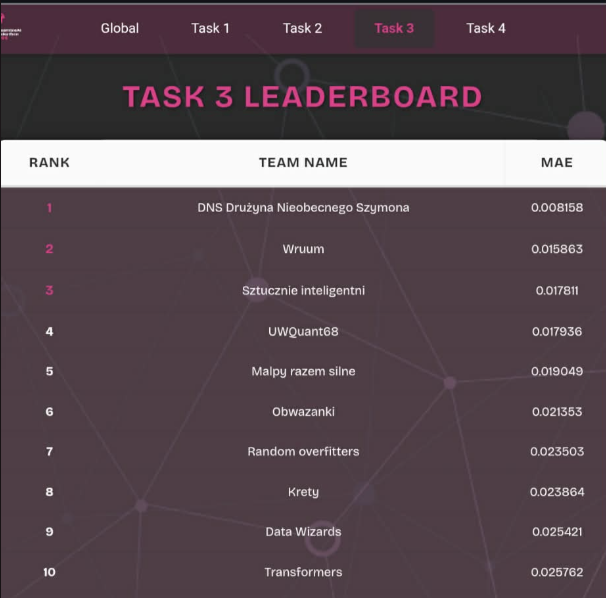The height and width of the screenshot is (598, 606).
Task: Click the top MAE score 0.008158
Action: tap(556, 208)
